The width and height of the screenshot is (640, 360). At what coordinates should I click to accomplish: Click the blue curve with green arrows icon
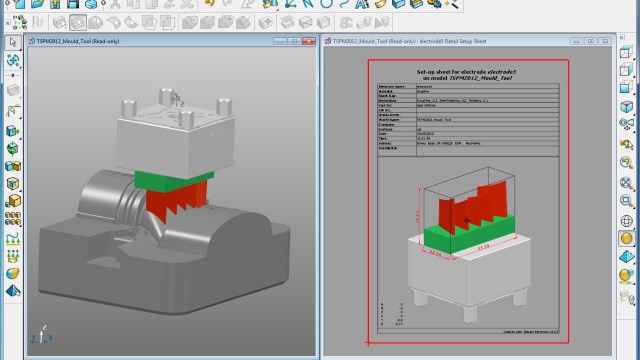tap(13, 238)
